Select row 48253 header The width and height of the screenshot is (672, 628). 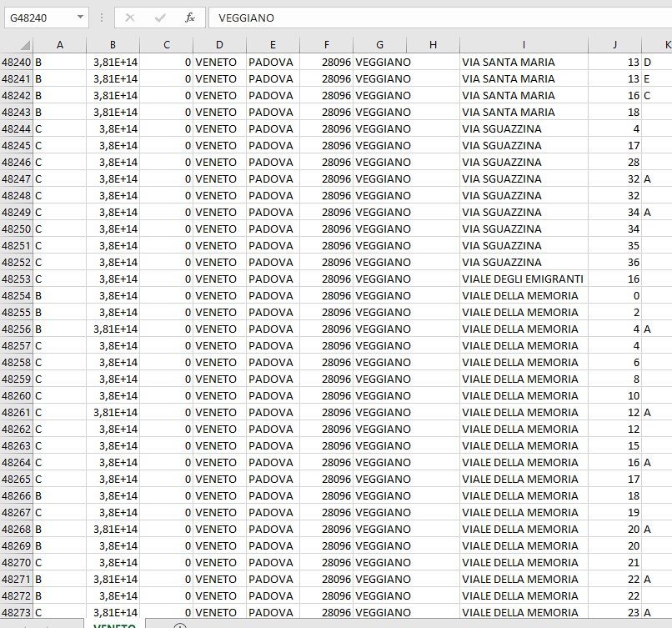click(x=16, y=279)
